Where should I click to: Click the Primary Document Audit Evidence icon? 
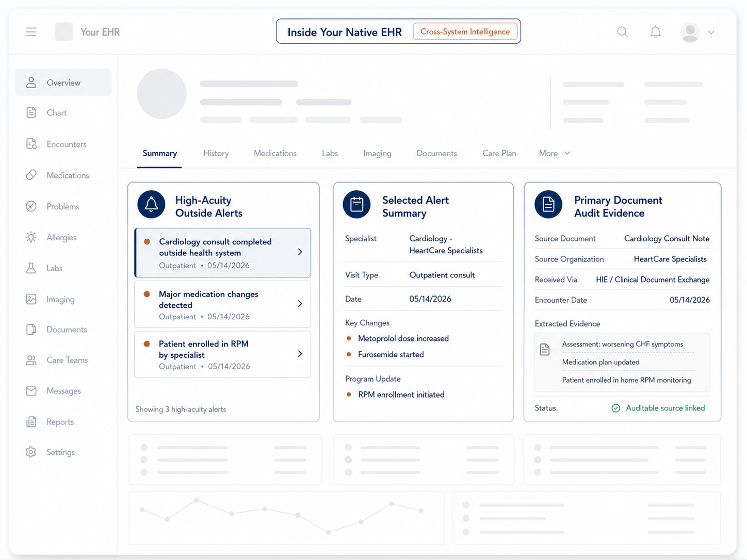pyautogui.click(x=548, y=204)
